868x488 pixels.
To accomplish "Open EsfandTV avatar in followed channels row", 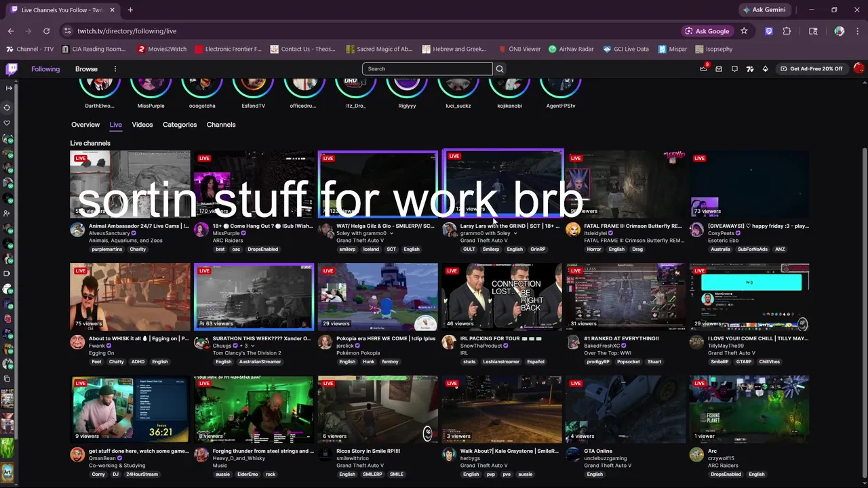I will pos(253,87).
